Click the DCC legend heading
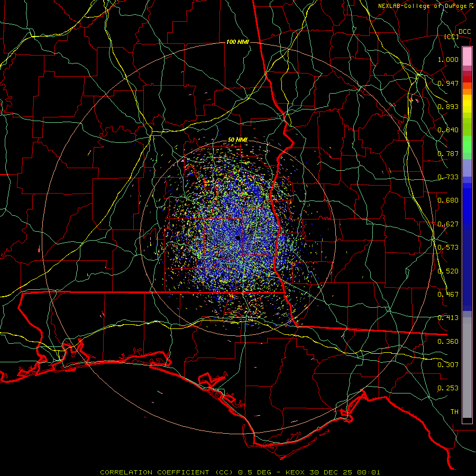 pos(464,32)
